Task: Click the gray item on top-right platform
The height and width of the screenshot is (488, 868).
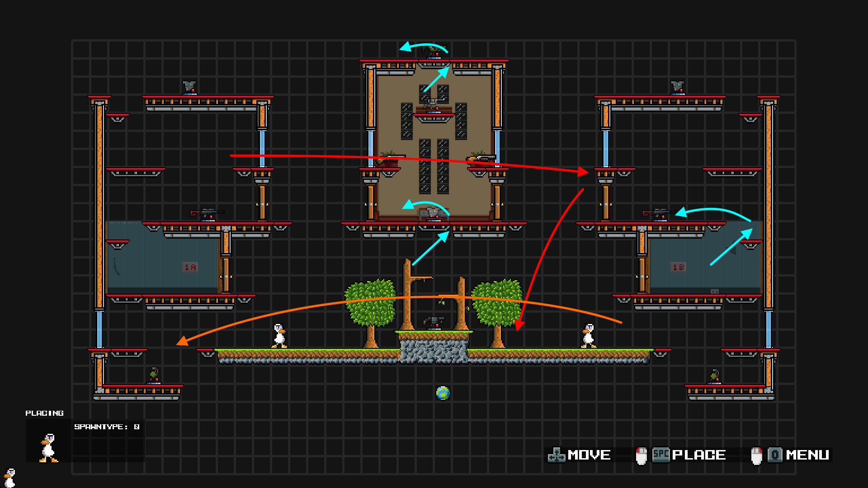Action: pos(677,86)
